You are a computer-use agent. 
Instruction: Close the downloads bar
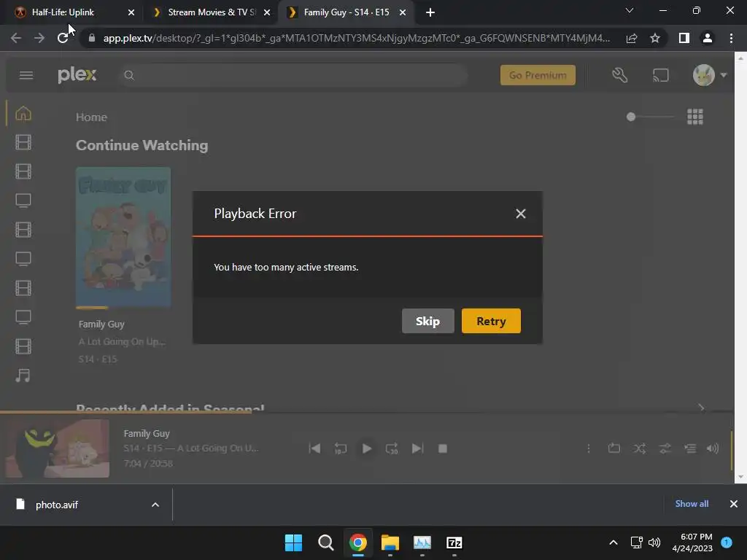coord(734,504)
